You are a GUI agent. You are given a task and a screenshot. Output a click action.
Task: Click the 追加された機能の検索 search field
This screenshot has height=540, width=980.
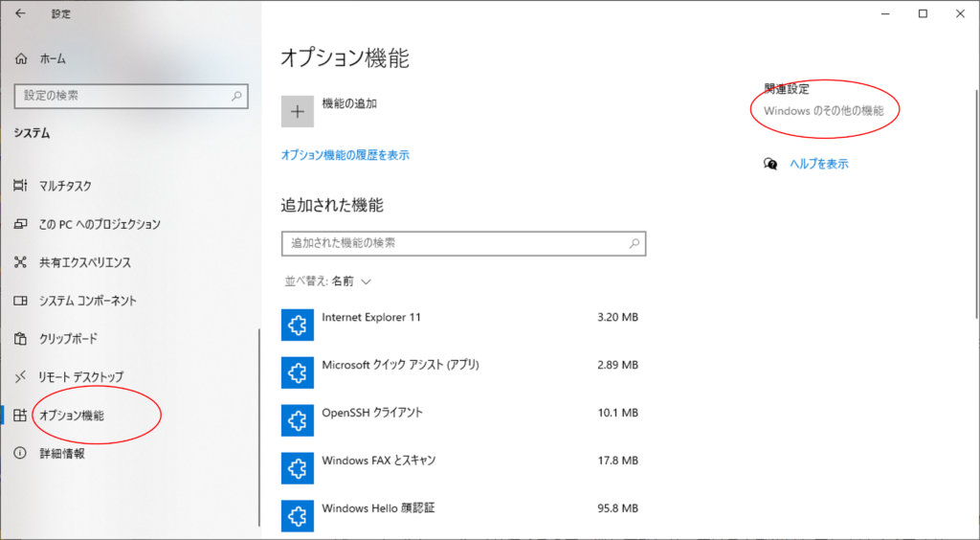[455, 244]
